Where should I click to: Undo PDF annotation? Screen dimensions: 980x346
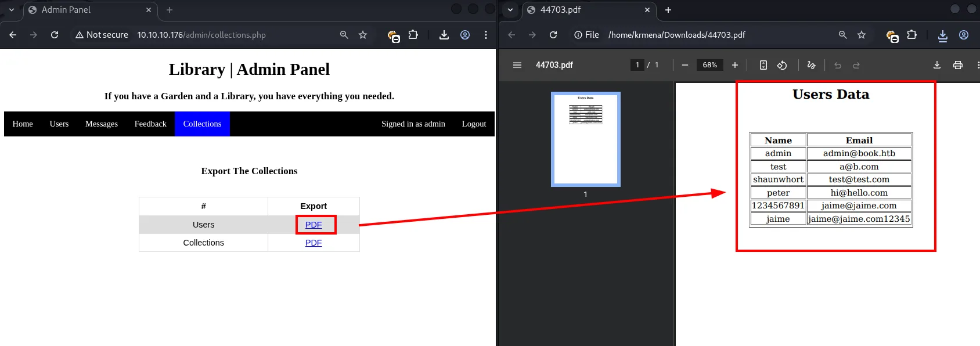[838, 65]
